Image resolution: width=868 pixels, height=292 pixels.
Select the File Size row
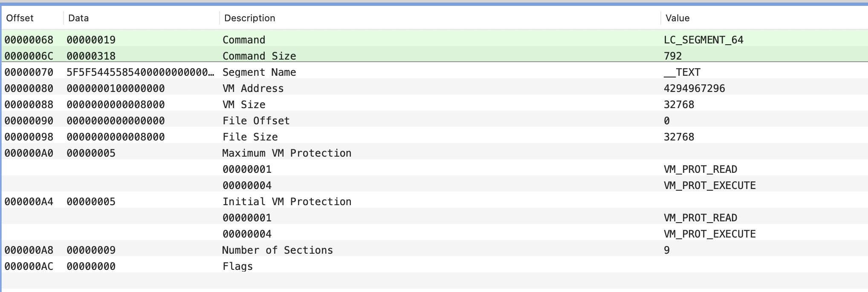[435, 137]
